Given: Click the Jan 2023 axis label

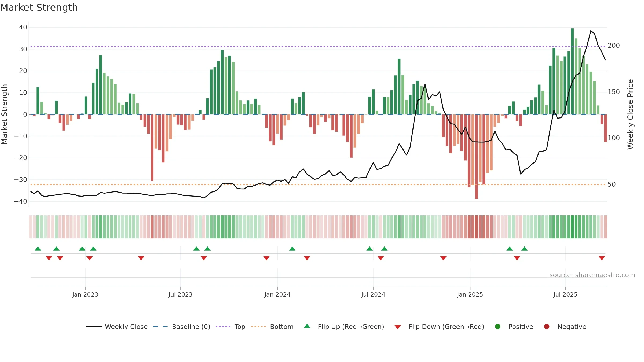Looking at the screenshot, I should (x=85, y=294).
